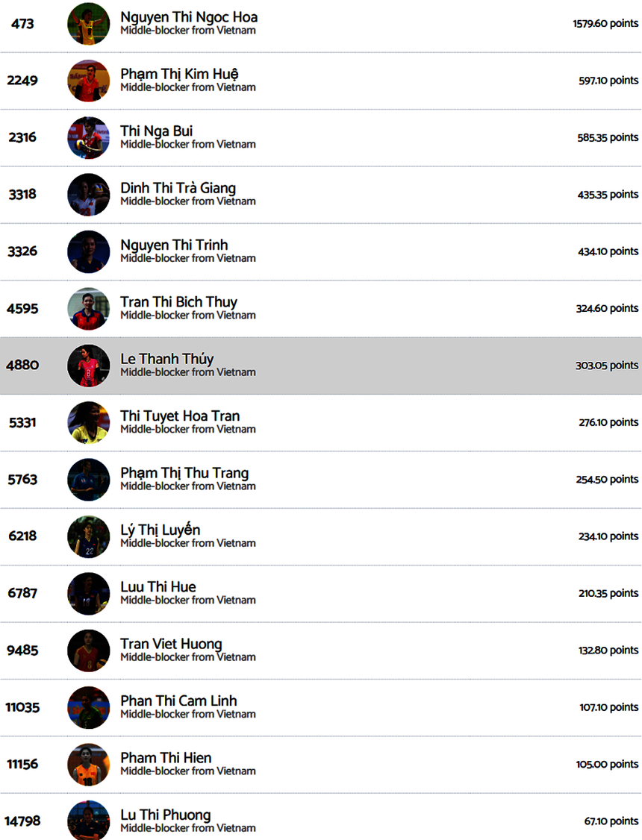Open Le Thanh Thúy's avatar image
This screenshot has width=642, height=840.
click(x=88, y=366)
